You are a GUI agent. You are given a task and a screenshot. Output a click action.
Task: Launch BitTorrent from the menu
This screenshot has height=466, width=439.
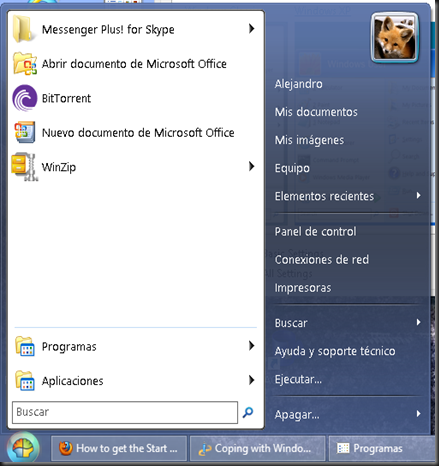pos(135,98)
